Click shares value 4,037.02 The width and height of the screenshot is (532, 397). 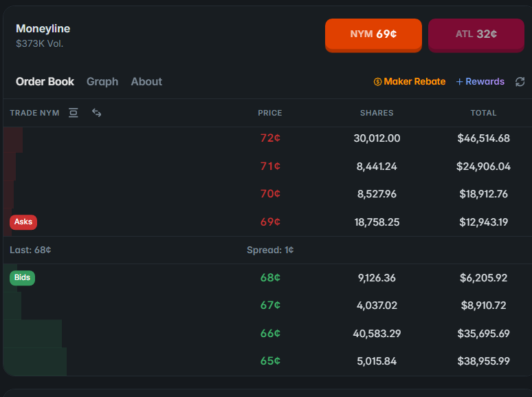pos(377,305)
